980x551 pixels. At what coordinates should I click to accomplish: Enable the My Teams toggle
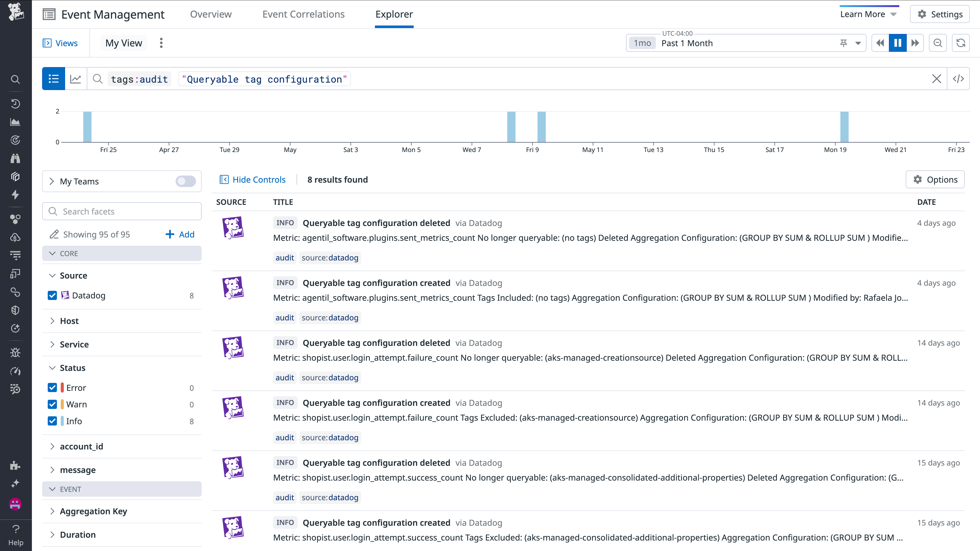(x=185, y=181)
